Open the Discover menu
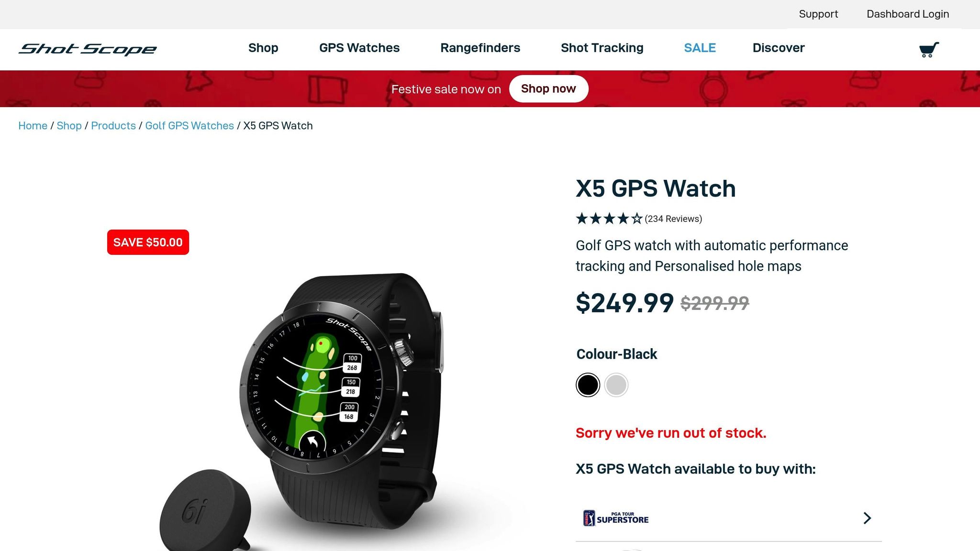980x551 pixels. (x=779, y=48)
